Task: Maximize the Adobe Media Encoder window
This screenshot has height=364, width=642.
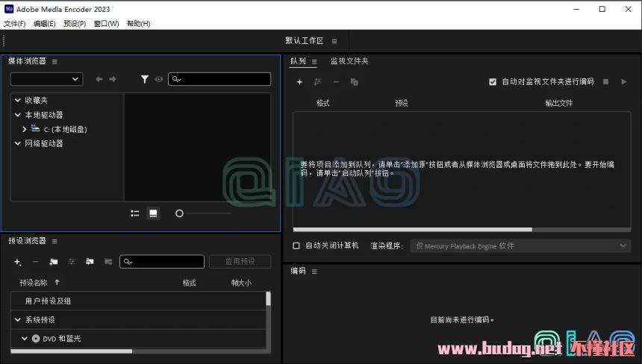Action: [602, 9]
